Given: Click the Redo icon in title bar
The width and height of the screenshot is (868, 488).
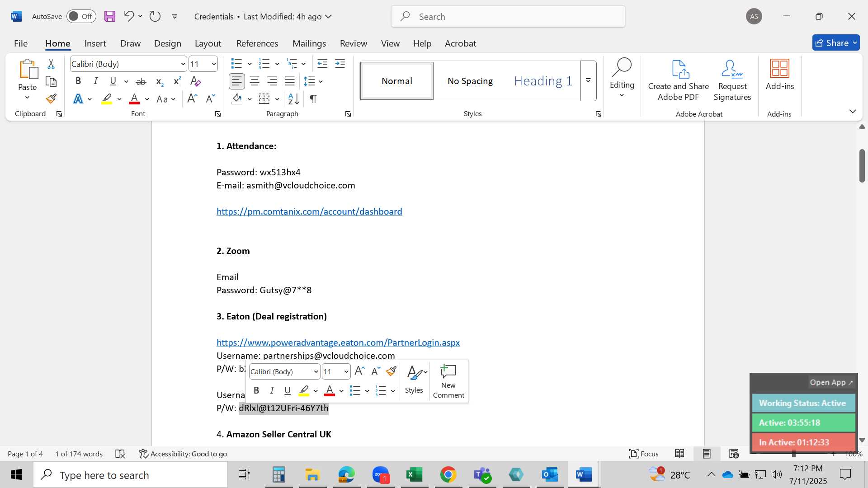Looking at the screenshot, I should pyautogui.click(x=155, y=16).
